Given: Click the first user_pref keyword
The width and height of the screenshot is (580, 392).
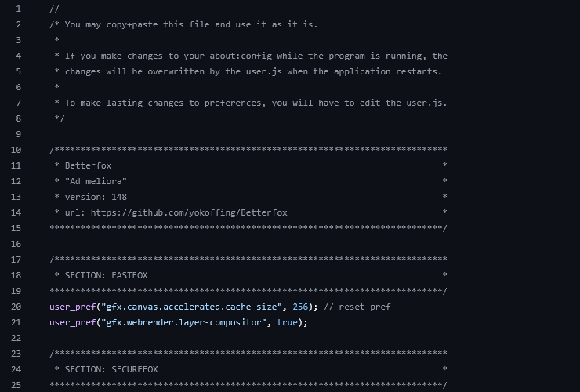Looking at the screenshot, I should tap(72, 307).
